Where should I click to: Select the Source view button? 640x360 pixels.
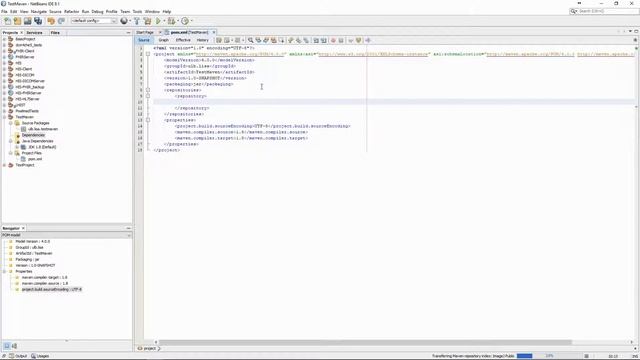pos(144,40)
